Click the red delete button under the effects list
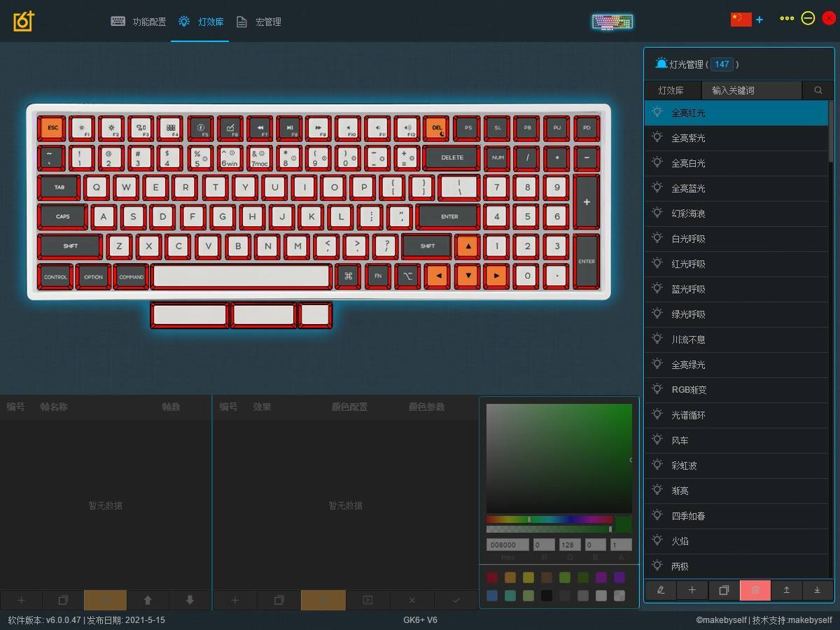The height and width of the screenshot is (630, 840). [x=755, y=590]
